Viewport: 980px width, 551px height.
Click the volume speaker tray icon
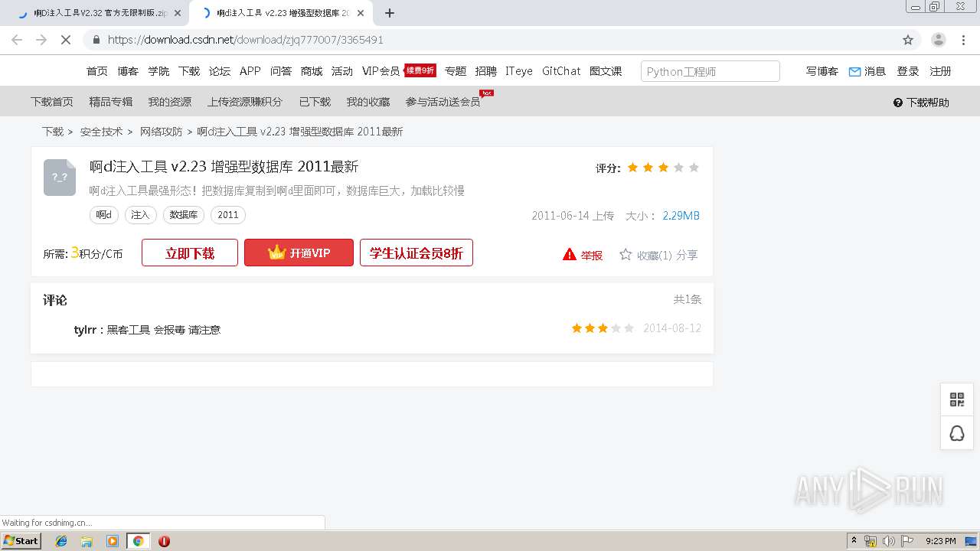889,541
